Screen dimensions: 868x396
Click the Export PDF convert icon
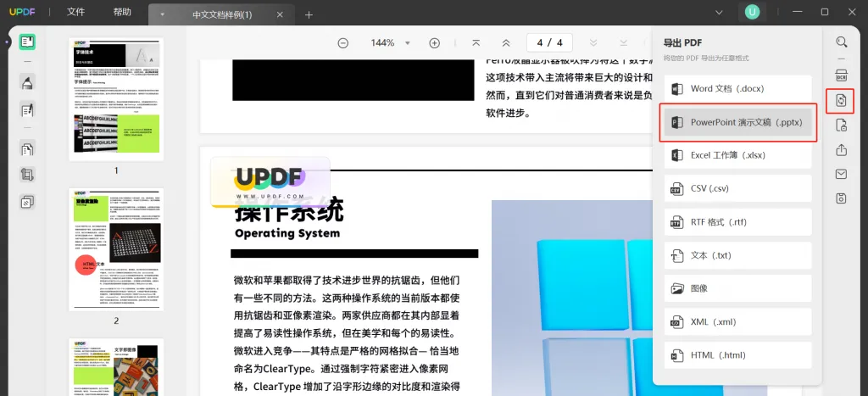842,100
